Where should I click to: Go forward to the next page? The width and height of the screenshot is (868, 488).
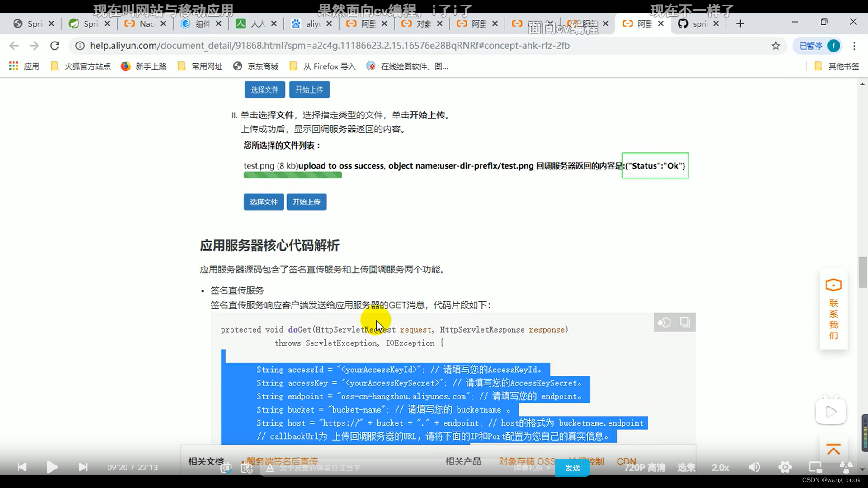tap(34, 46)
